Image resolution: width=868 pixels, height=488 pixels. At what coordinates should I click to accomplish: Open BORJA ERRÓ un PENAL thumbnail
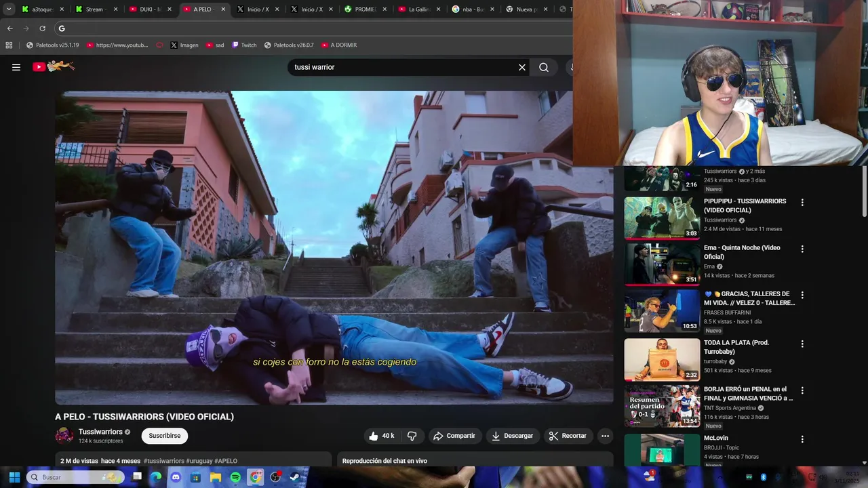pyautogui.click(x=662, y=406)
